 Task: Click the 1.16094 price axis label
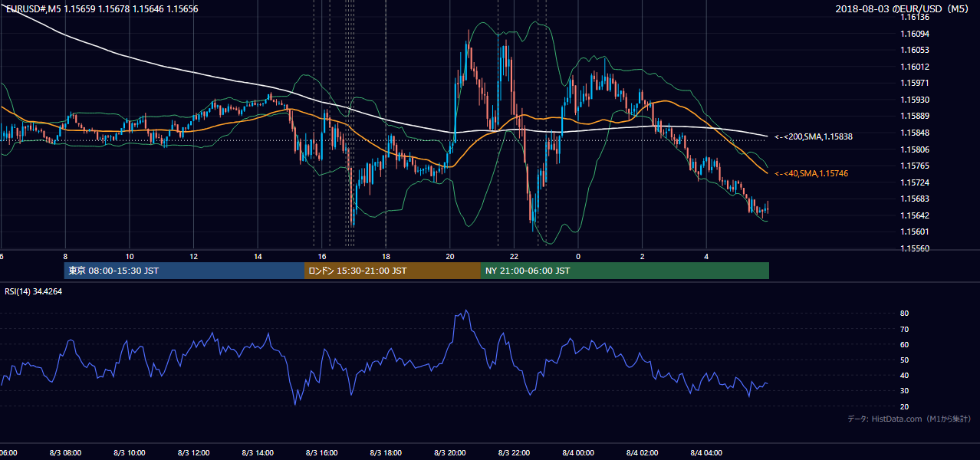(x=916, y=34)
